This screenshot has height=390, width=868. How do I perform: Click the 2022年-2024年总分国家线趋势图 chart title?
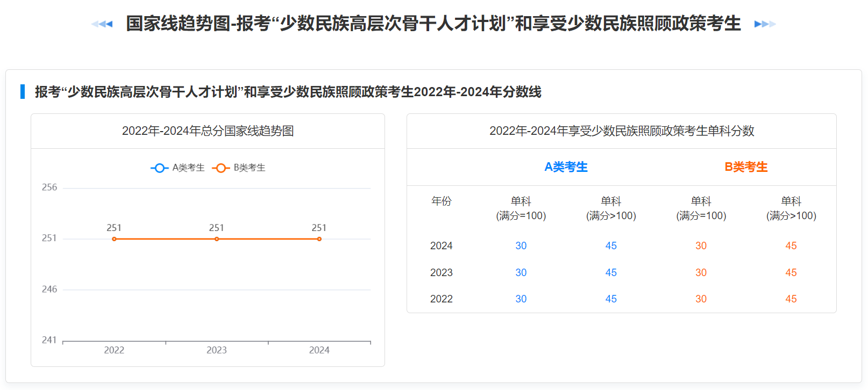pyautogui.click(x=208, y=131)
